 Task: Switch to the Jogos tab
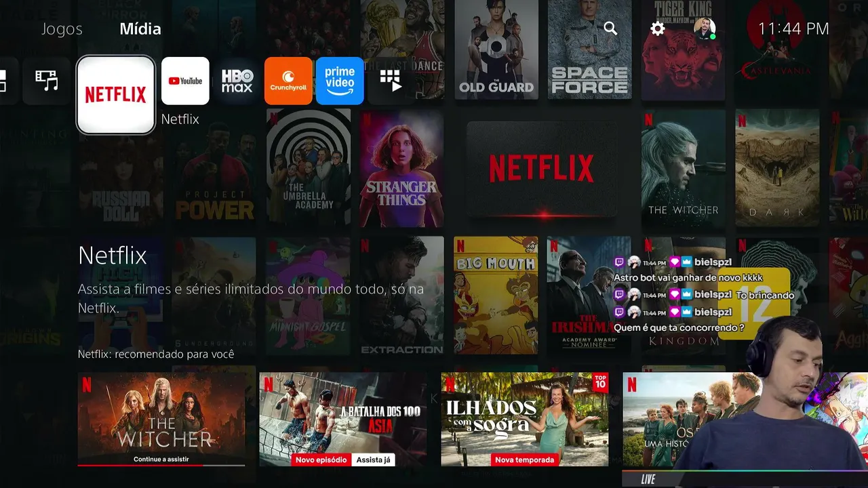click(62, 28)
